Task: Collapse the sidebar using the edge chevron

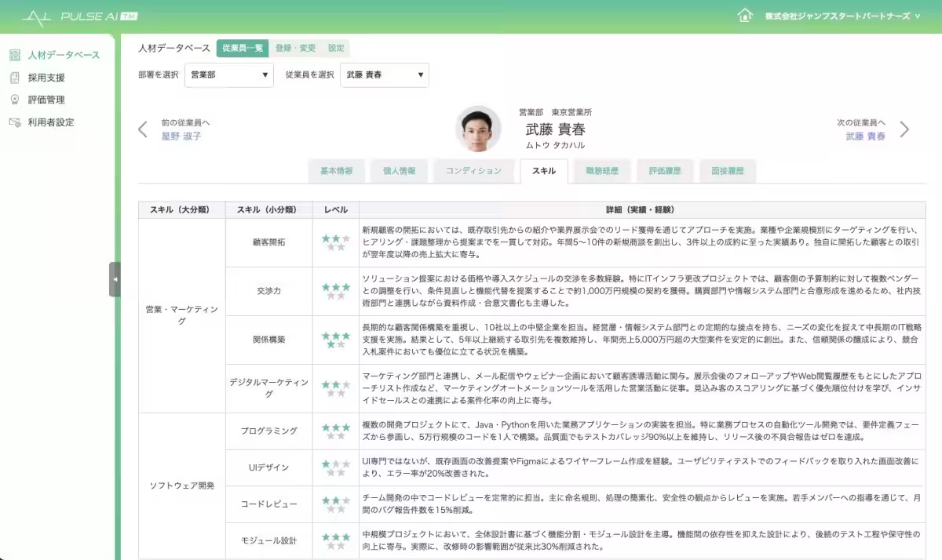Action: tap(116, 280)
